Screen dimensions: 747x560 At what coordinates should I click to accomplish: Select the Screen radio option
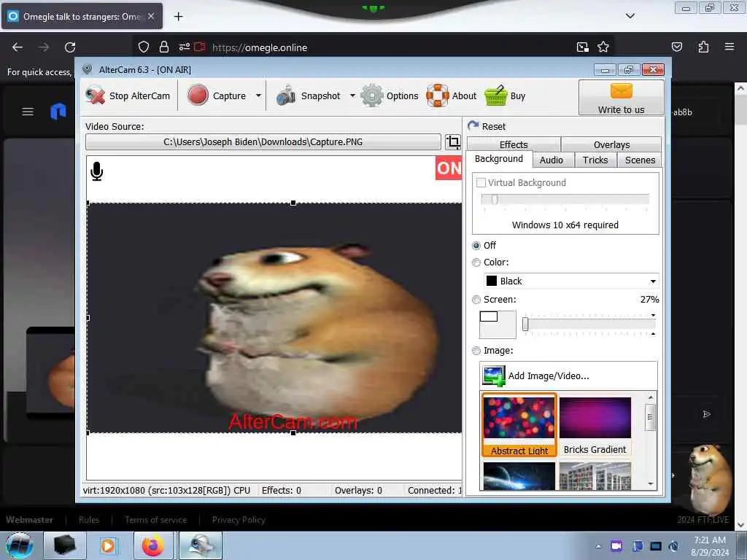click(x=476, y=300)
